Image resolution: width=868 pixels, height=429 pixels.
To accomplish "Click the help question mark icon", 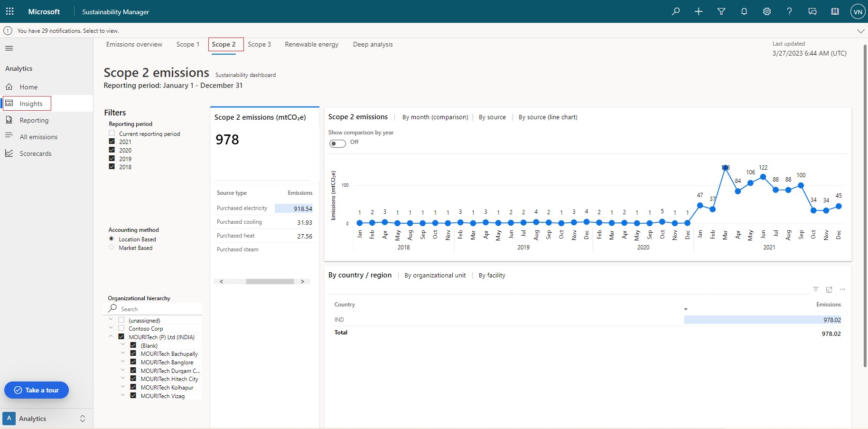I will (789, 11).
